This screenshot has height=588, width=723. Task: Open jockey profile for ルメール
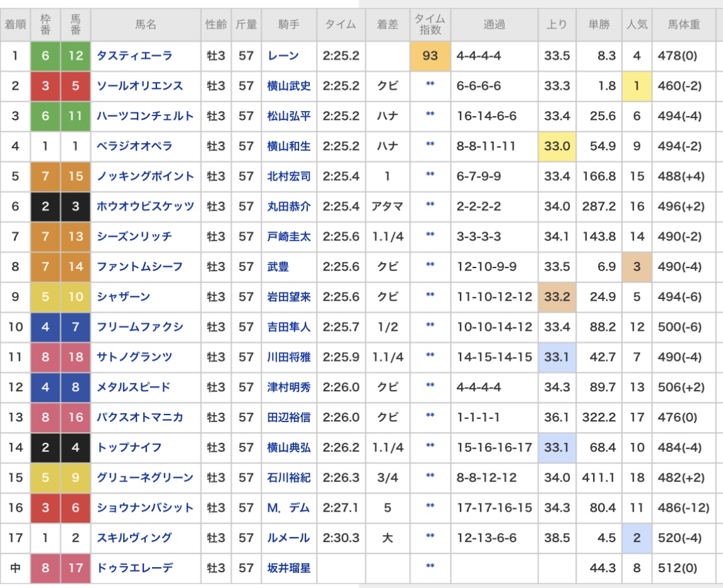(288, 538)
